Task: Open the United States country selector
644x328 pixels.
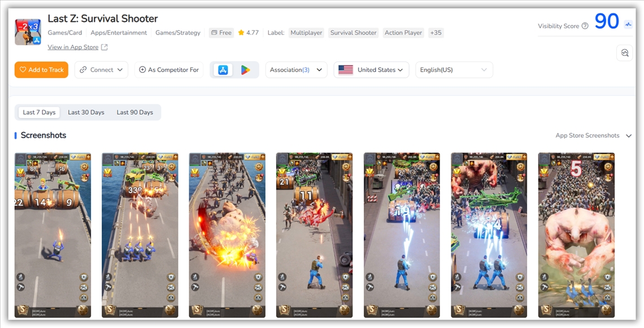Action: 371,70
